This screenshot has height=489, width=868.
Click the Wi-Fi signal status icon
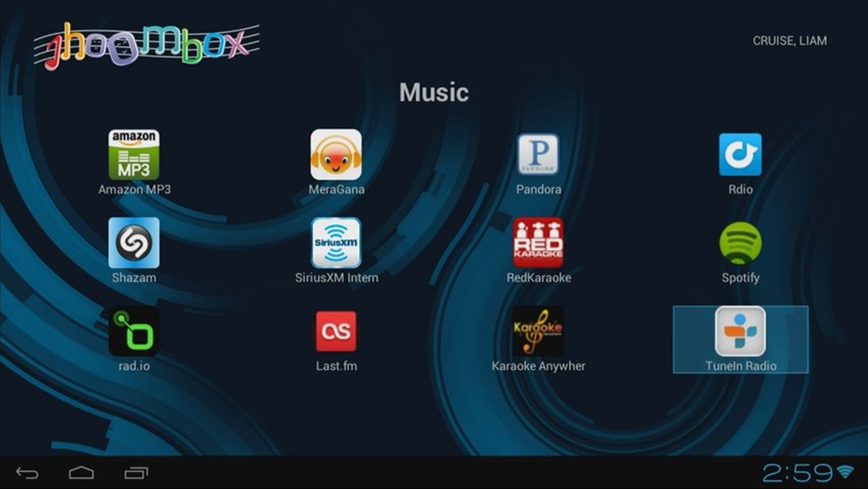click(846, 472)
